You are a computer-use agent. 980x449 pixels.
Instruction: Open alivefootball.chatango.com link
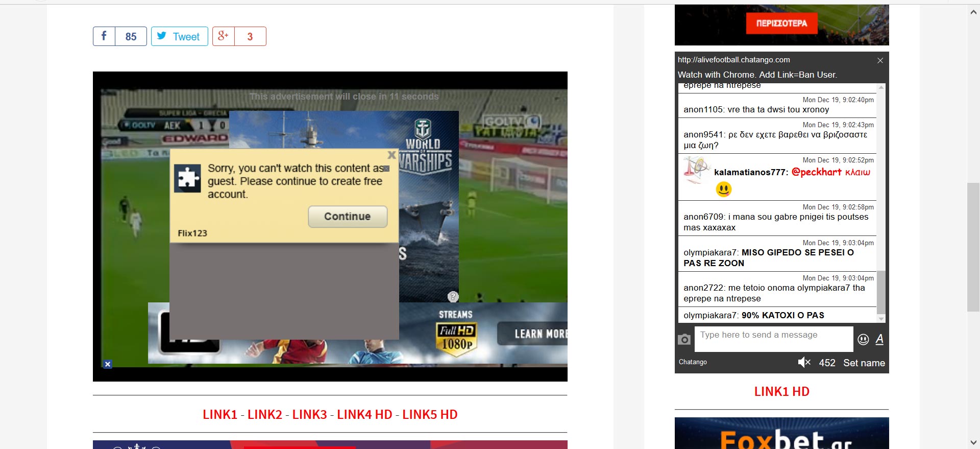coord(734,60)
